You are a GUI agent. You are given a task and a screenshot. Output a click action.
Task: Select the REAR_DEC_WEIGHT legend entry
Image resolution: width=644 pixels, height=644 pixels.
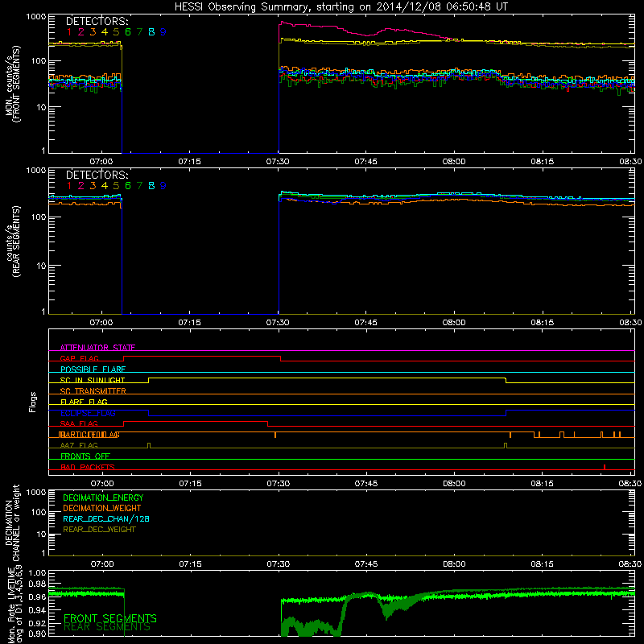point(99,530)
